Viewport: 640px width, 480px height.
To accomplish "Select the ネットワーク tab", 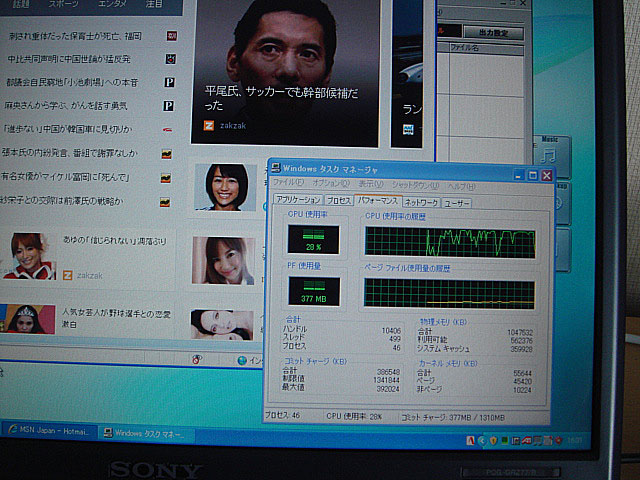I will click(421, 203).
